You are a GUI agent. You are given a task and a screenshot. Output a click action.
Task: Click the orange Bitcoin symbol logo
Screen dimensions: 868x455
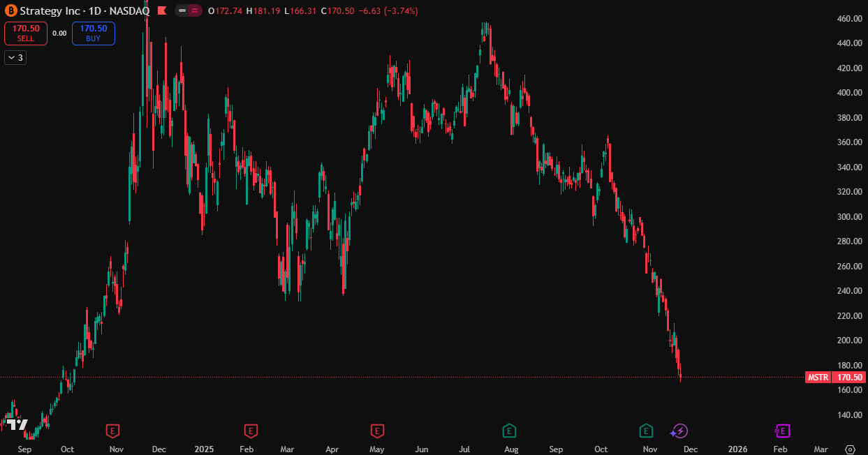(x=10, y=10)
